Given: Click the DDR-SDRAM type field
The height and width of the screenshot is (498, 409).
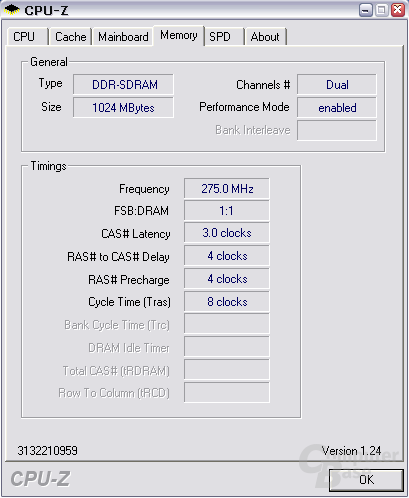Looking at the screenshot, I should 123,85.
